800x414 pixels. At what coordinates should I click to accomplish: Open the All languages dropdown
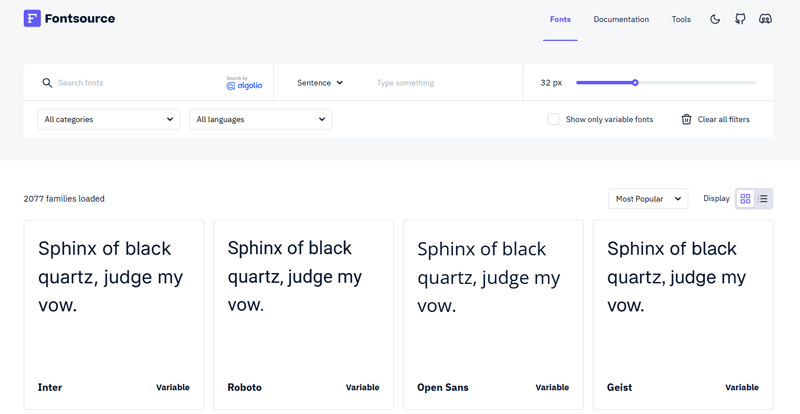[260, 119]
